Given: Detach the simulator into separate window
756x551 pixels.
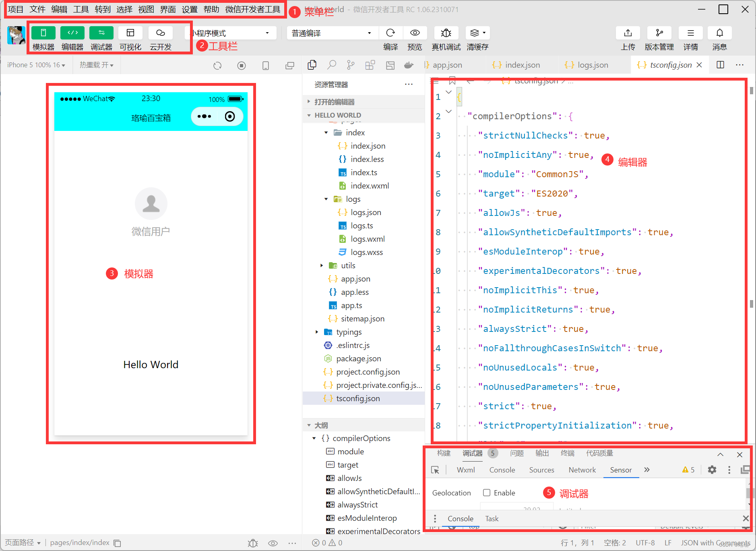Looking at the screenshot, I should (x=290, y=65).
